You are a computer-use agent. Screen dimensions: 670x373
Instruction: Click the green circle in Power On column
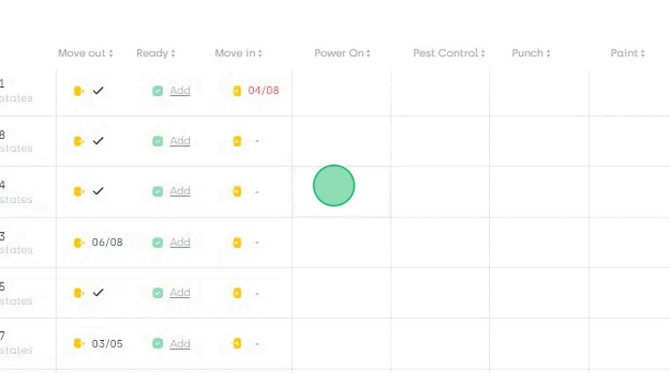(x=334, y=185)
